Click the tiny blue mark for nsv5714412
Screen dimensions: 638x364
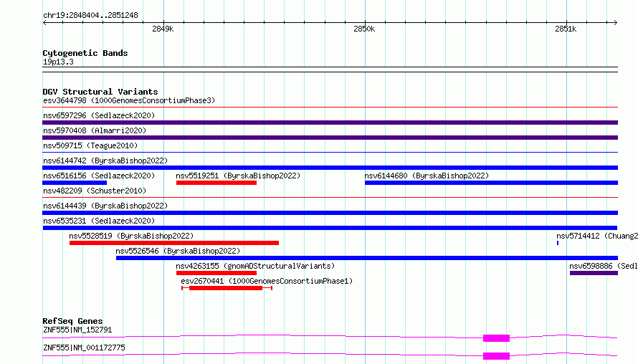(558, 243)
